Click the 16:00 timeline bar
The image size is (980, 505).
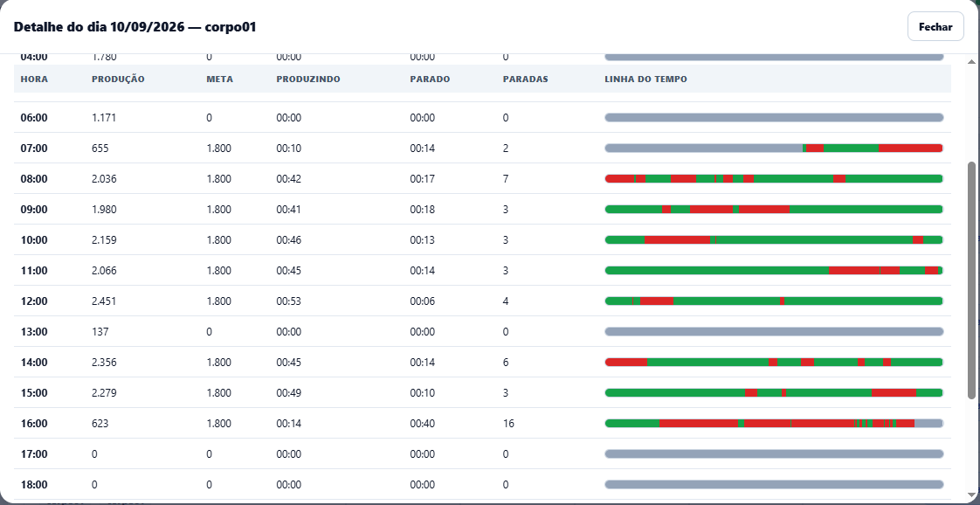pyautogui.click(x=774, y=424)
